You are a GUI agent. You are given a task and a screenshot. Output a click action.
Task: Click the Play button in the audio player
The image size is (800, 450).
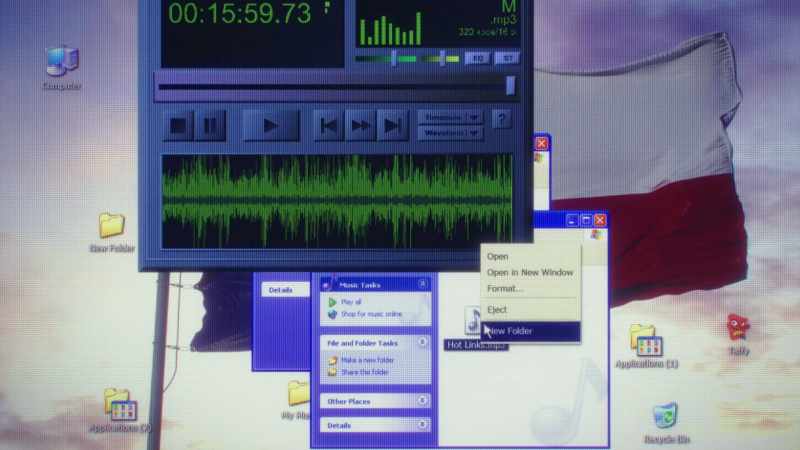[x=270, y=126]
